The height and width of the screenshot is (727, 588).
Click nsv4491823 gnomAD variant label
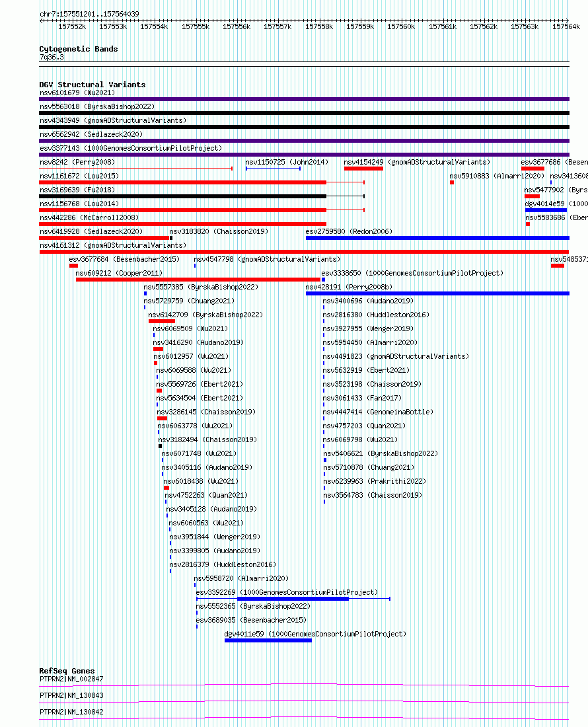click(396, 357)
